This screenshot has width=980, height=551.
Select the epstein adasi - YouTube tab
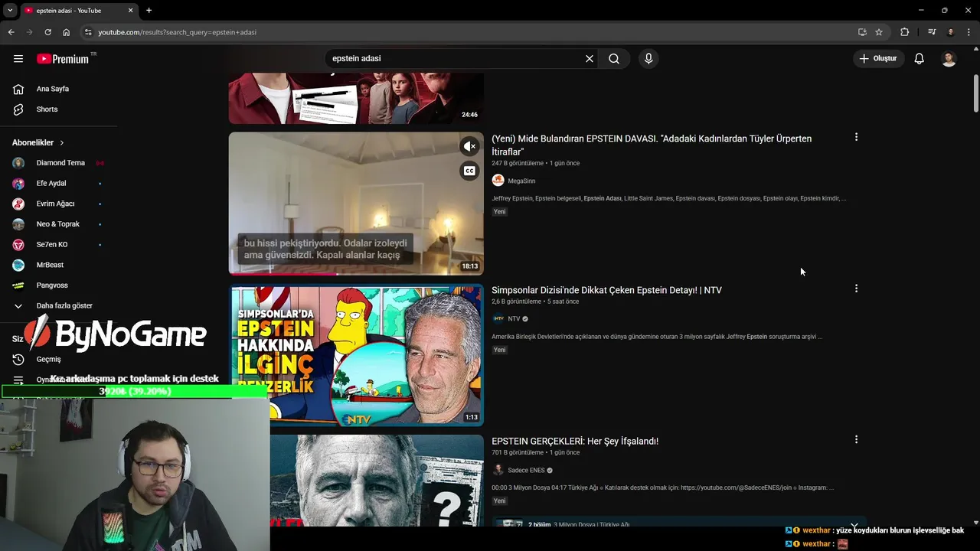click(x=78, y=11)
